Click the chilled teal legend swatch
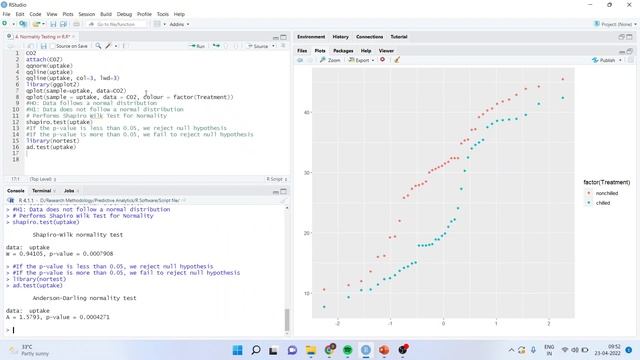Screen dimensions: 640x360 589,203
